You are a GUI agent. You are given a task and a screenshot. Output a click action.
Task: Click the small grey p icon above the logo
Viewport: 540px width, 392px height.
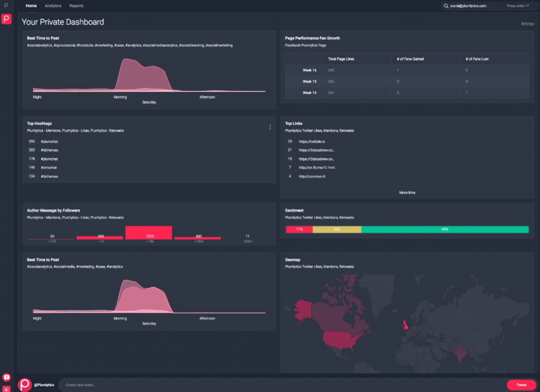[x=6, y=5]
